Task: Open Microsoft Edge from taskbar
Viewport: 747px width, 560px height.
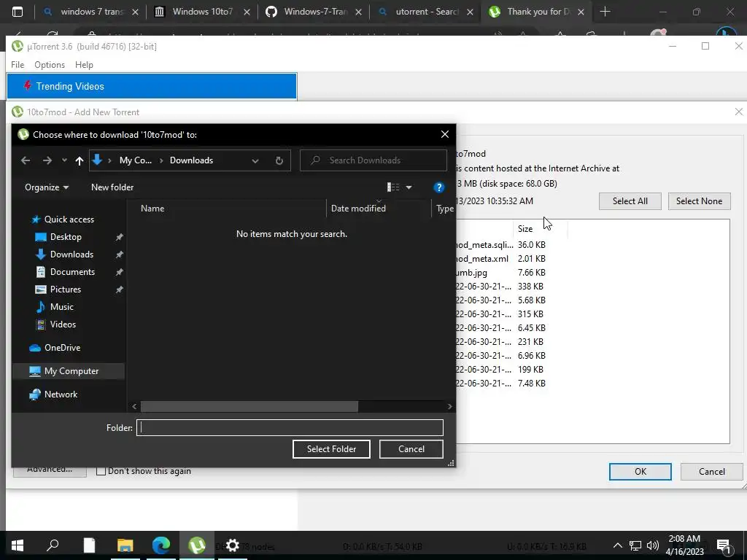Action: 161,545
